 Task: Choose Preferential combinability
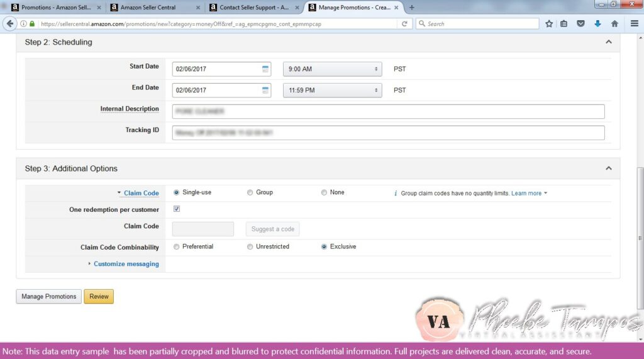176,246
